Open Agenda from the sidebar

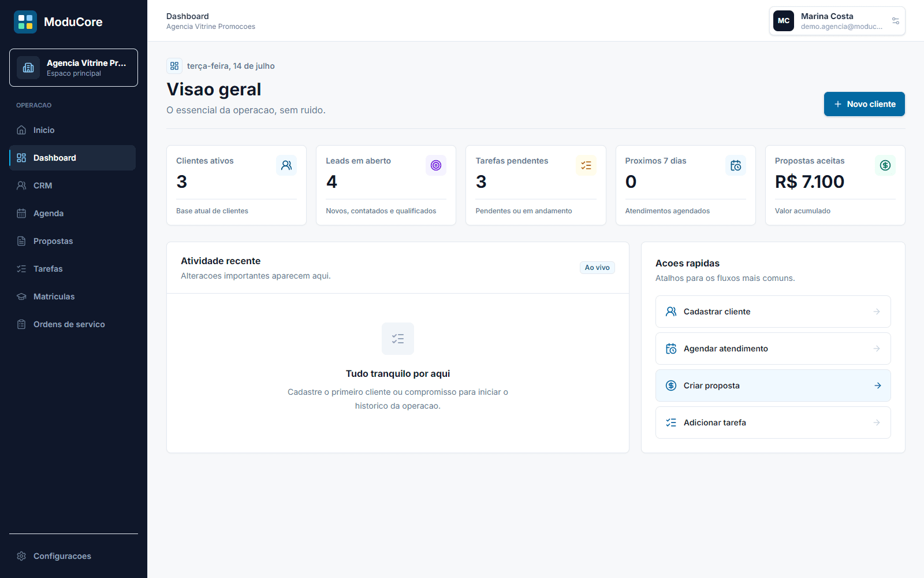(x=73, y=213)
